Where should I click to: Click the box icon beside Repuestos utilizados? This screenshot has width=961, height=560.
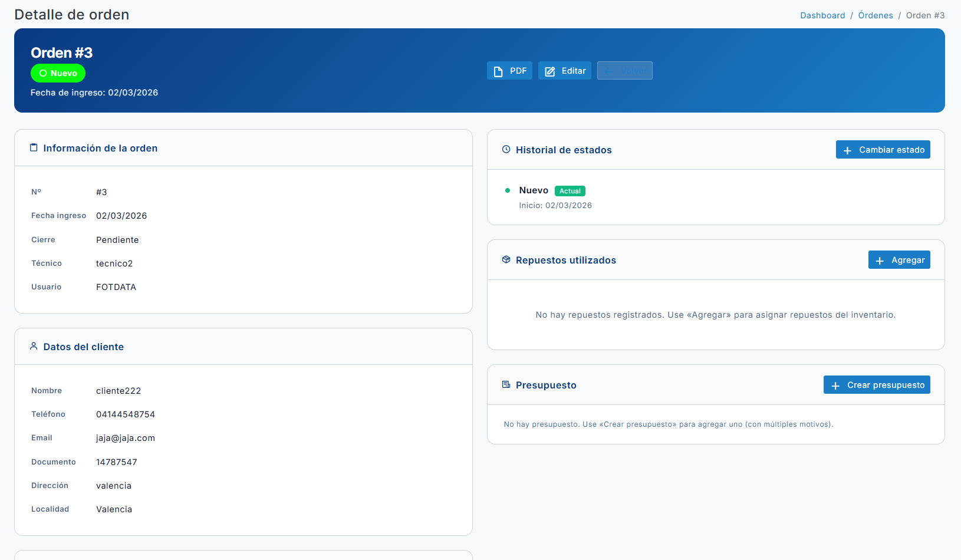coord(506,260)
